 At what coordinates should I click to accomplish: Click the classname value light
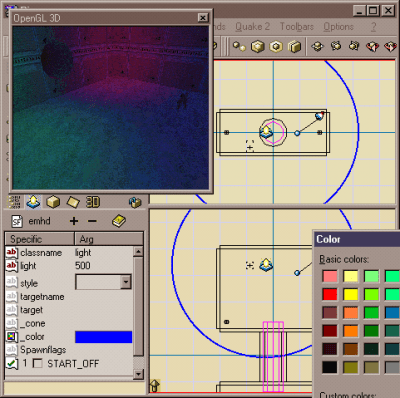coord(83,253)
